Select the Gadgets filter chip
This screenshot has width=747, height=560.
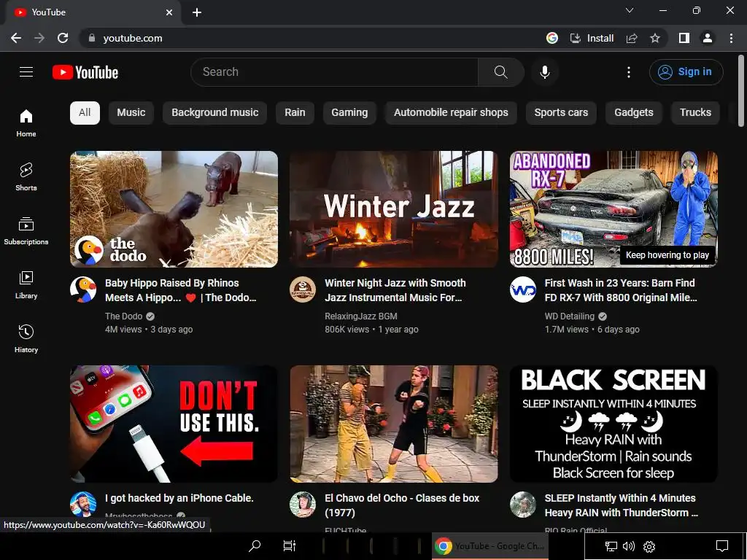pyautogui.click(x=634, y=113)
